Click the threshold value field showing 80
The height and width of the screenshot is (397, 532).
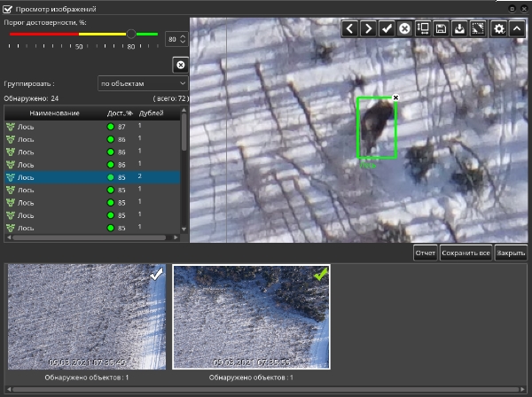pyautogui.click(x=172, y=39)
